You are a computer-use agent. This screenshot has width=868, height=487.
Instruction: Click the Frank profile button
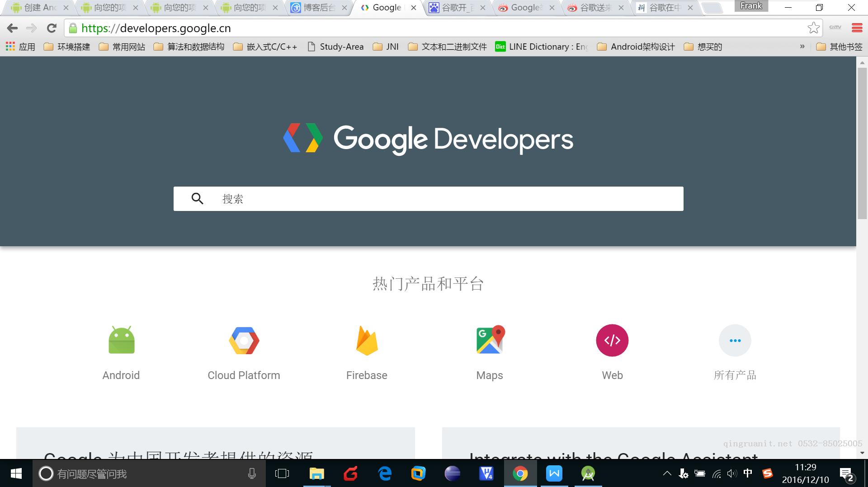click(751, 6)
